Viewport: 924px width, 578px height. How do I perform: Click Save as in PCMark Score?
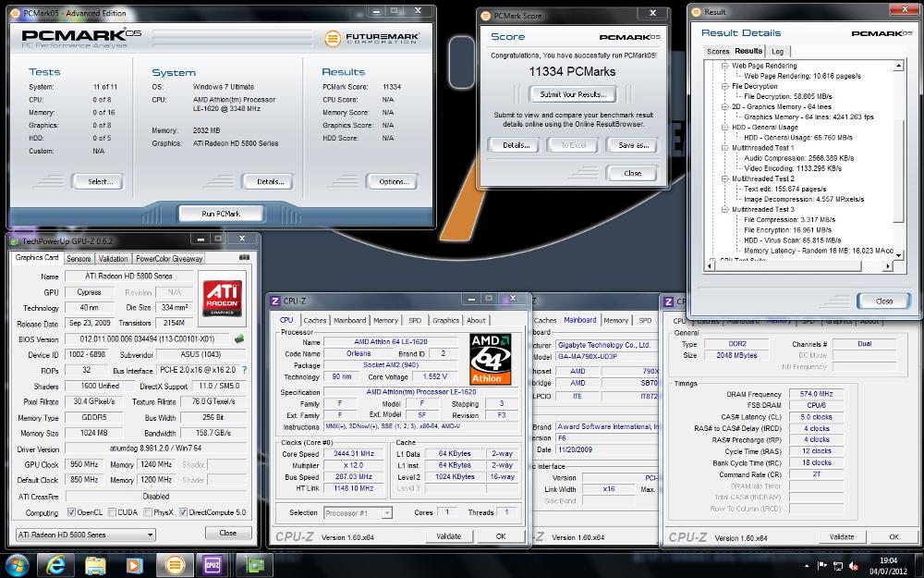tap(634, 145)
